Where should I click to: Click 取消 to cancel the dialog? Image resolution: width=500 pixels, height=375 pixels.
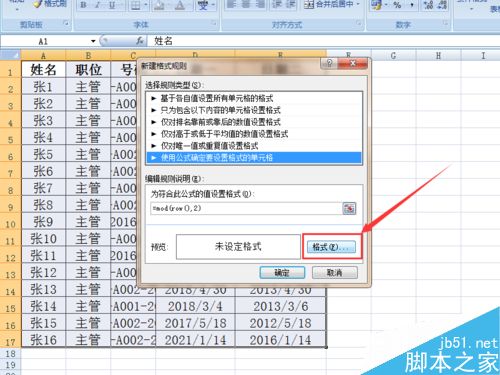pyautogui.click(x=334, y=272)
